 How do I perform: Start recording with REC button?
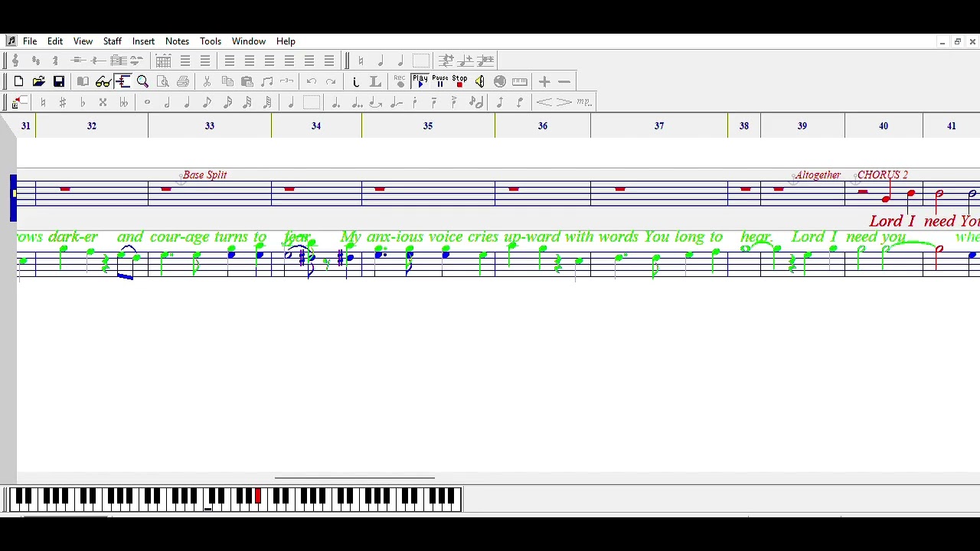click(400, 81)
